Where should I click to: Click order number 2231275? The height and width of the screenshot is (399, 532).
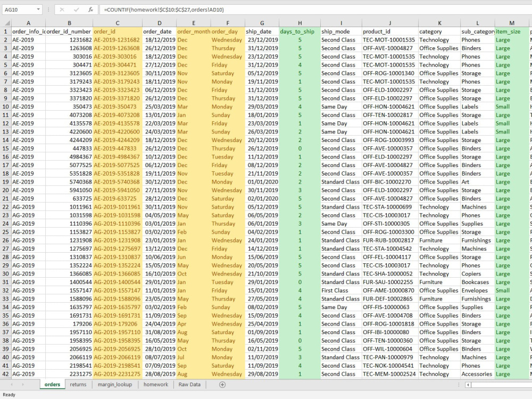[69, 374]
